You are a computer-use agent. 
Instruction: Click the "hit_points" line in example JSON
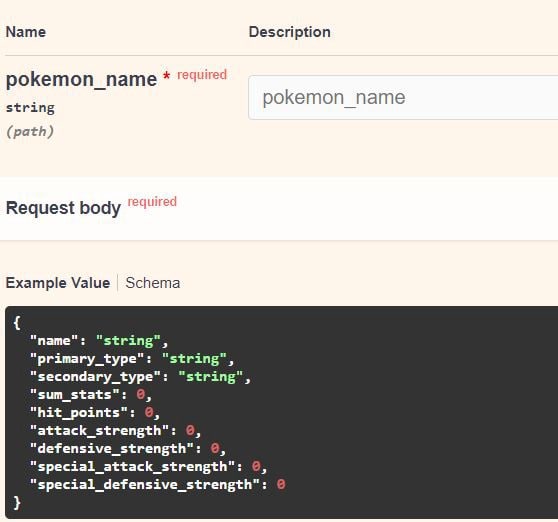click(x=95, y=413)
